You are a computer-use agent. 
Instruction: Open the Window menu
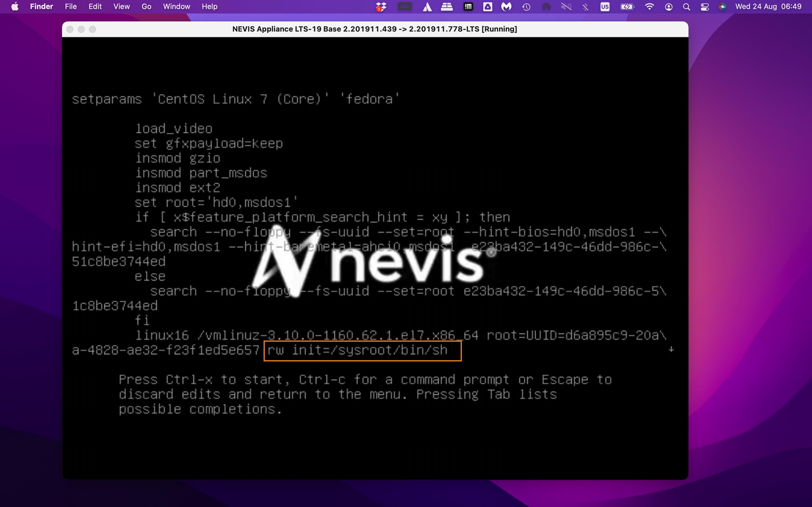click(x=176, y=7)
